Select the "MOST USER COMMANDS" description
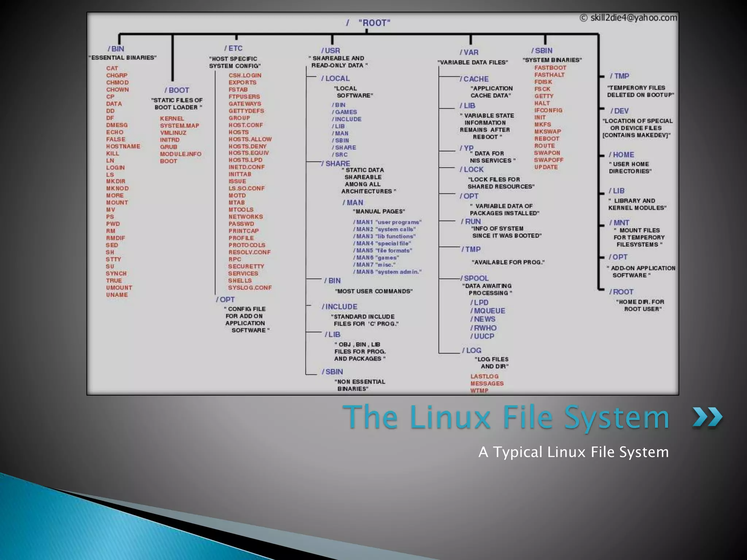This screenshot has height=560, width=747. tap(374, 291)
